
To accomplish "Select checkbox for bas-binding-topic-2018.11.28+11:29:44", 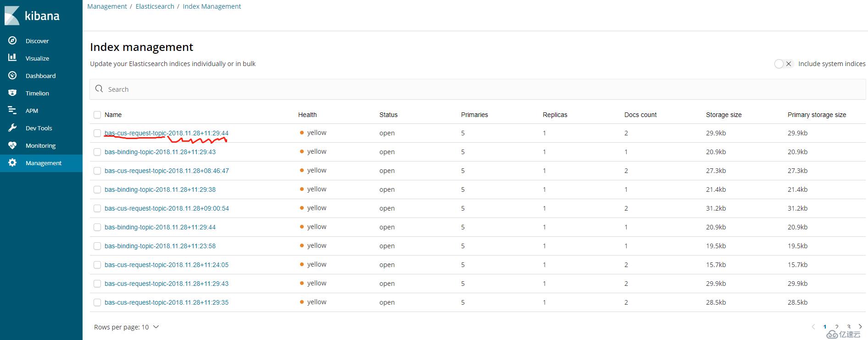I will pos(97,227).
